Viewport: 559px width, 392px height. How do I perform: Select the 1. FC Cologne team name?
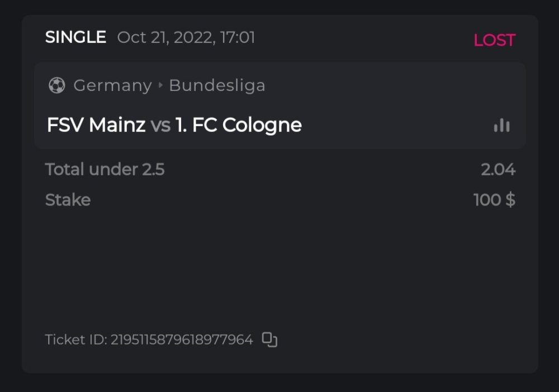239,125
